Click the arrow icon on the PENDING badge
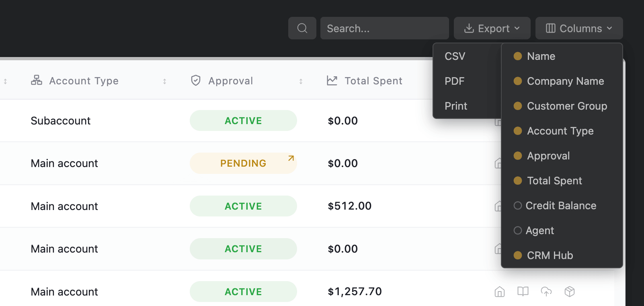The height and width of the screenshot is (306, 644). (x=291, y=158)
